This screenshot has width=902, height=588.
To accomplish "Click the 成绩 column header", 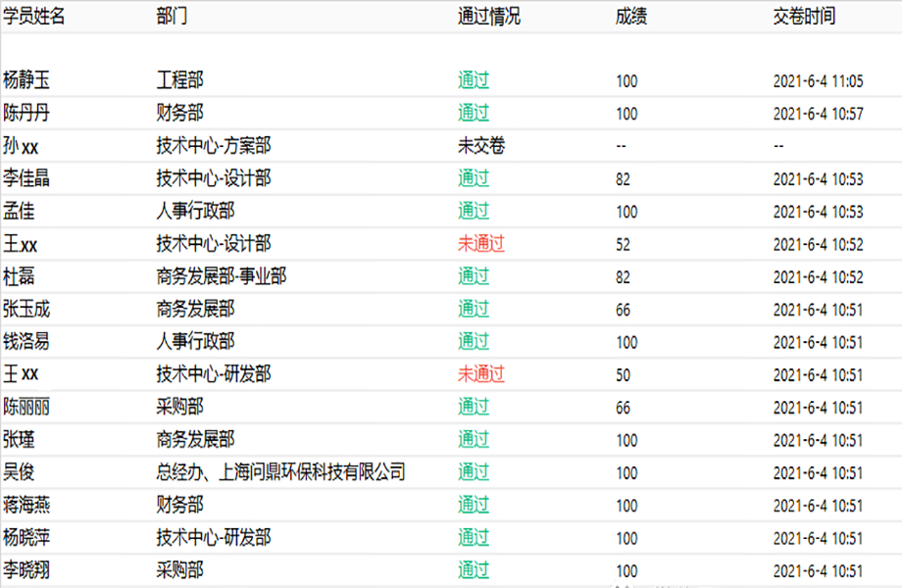I will (x=630, y=17).
